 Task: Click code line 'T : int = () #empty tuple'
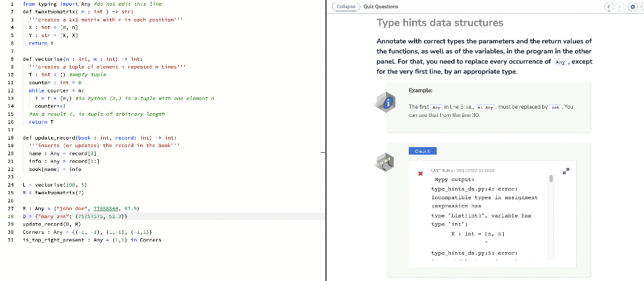pos(67,75)
